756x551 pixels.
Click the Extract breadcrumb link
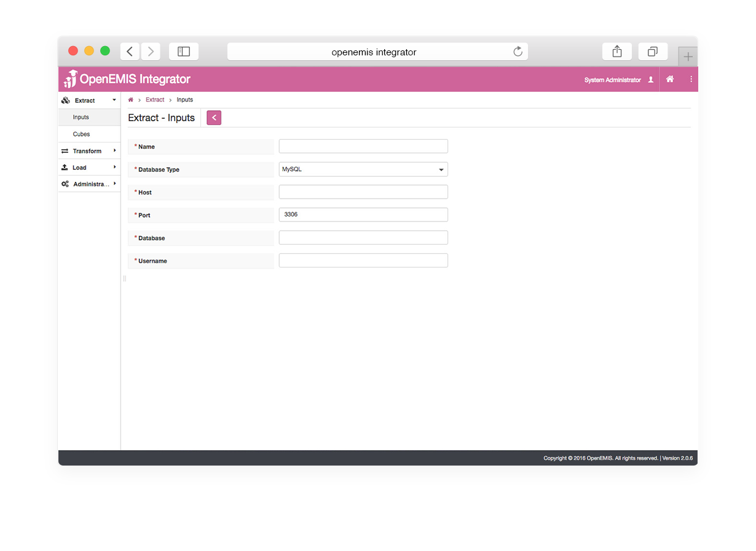[x=155, y=100]
